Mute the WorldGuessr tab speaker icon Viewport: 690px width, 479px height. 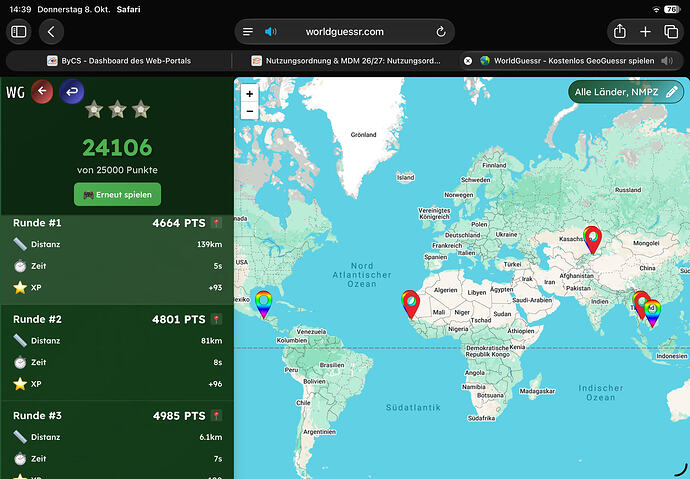[667, 61]
